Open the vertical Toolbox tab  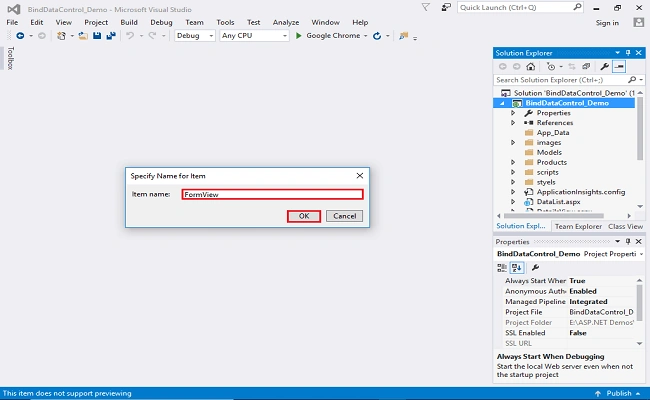click(x=10, y=58)
